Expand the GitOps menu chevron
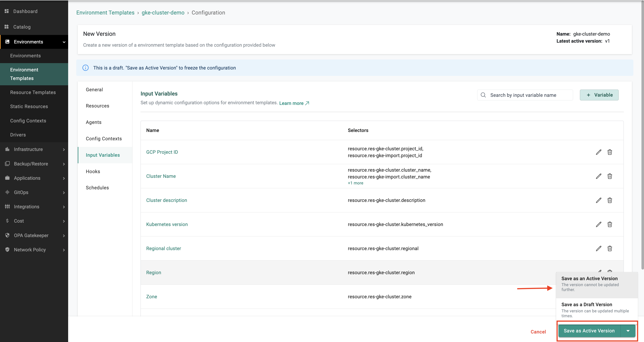Image resolution: width=644 pixels, height=342 pixels. click(64, 193)
